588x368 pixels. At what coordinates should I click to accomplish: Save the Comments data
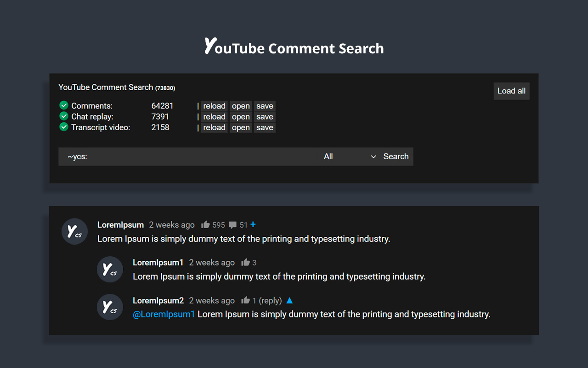click(x=265, y=106)
